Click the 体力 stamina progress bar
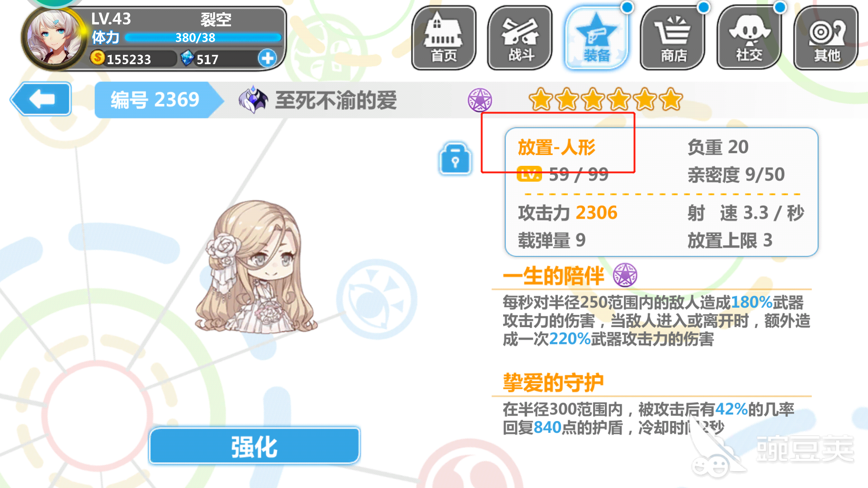 [203, 38]
